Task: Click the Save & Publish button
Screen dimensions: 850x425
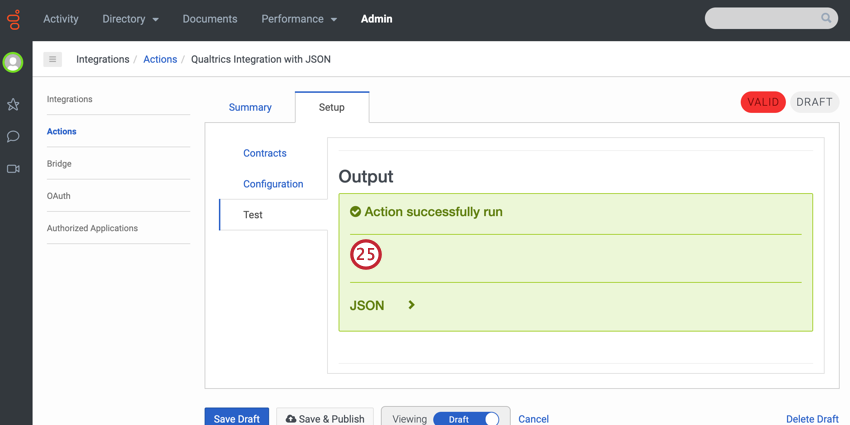Action: pos(325,418)
